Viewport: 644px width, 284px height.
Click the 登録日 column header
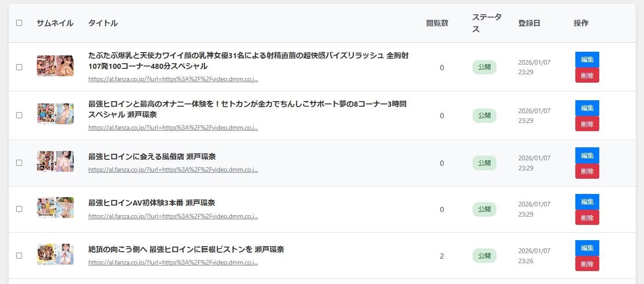point(529,23)
